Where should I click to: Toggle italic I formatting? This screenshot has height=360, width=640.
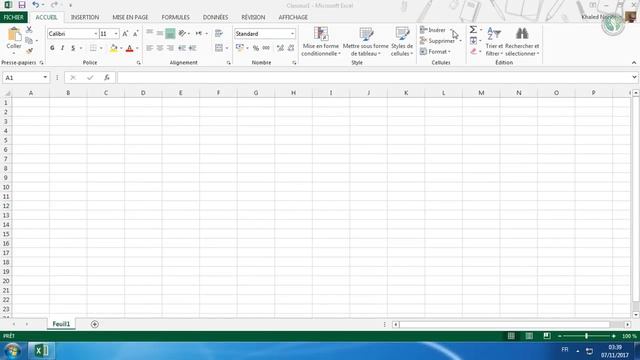[62, 48]
